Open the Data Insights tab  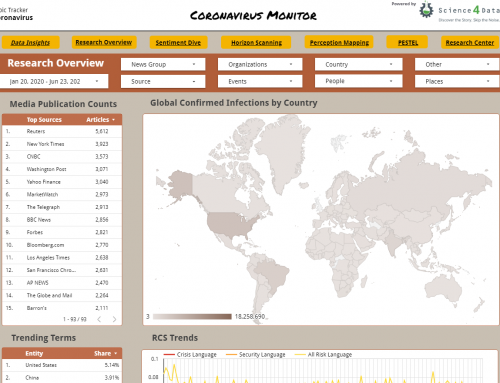(30, 42)
